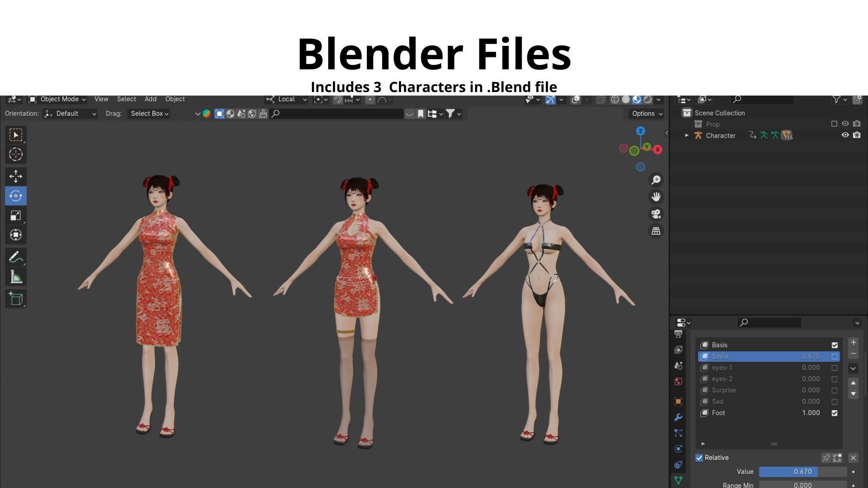The image size is (868, 488).
Task: Hide the Character collection in viewport
Action: pyautogui.click(x=845, y=135)
